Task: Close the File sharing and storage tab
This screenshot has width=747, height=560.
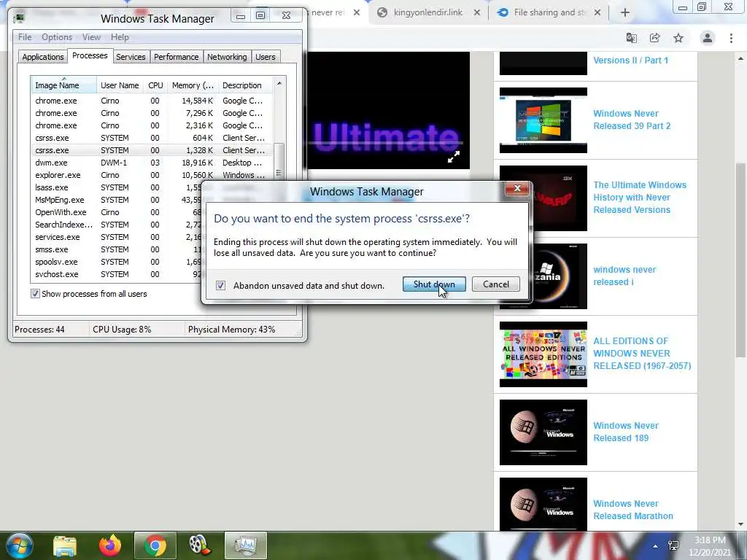Action: pyautogui.click(x=597, y=13)
